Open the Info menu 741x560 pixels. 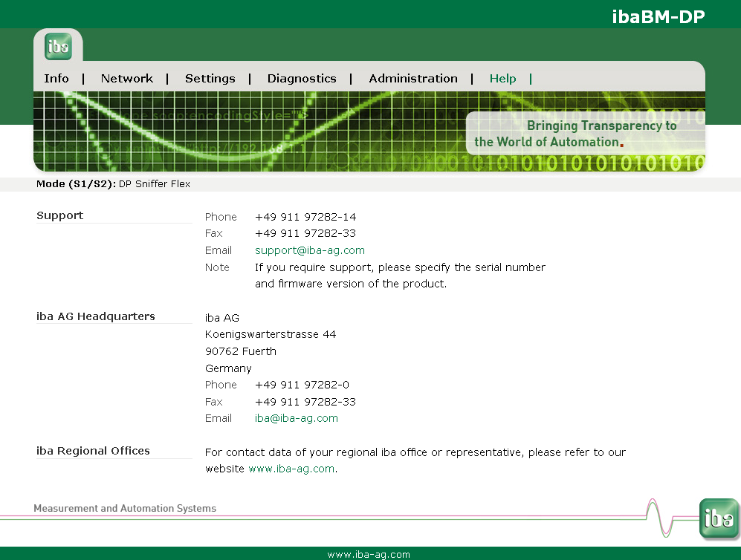56,79
